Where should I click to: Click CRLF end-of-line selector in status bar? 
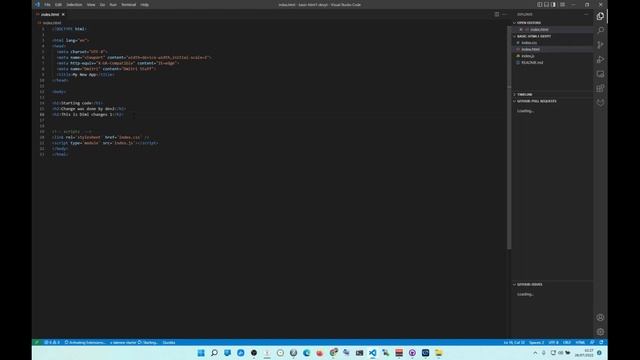coord(567,342)
